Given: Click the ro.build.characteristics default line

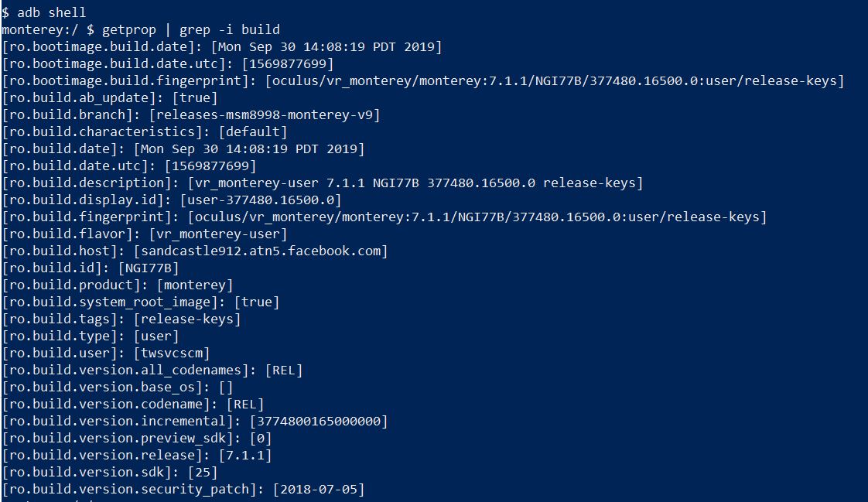Looking at the screenshot, I should tap(145, 131).
